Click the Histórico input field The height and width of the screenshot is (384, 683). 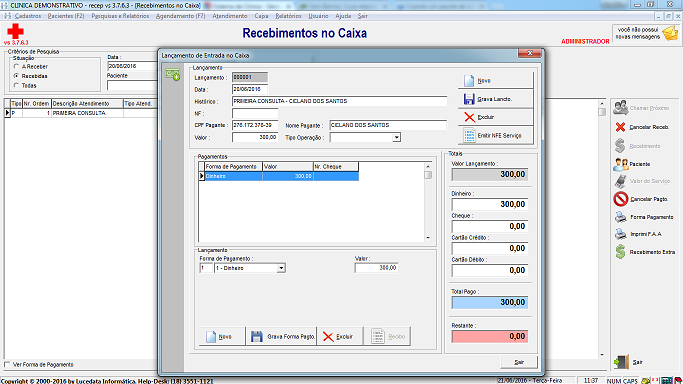(x=339, y=101)
